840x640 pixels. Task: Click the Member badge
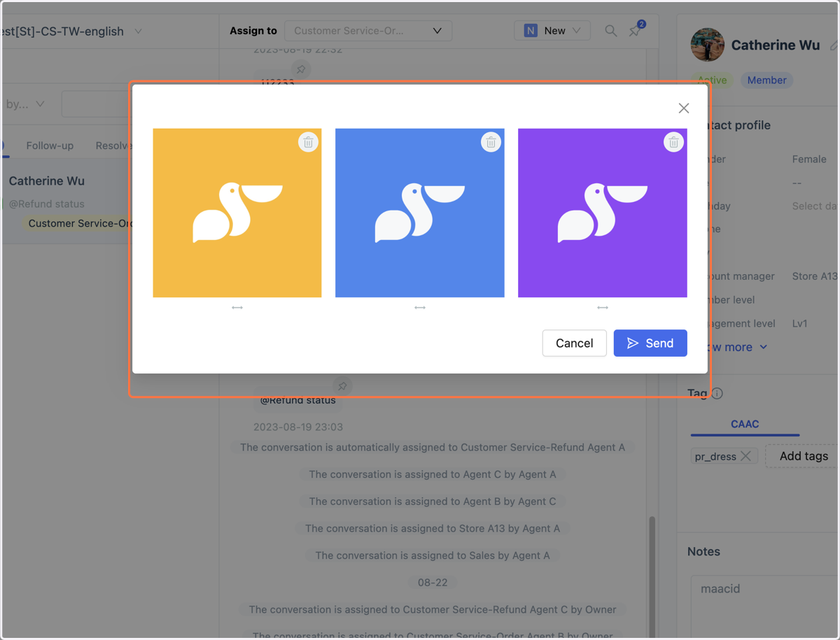point(766,80)
